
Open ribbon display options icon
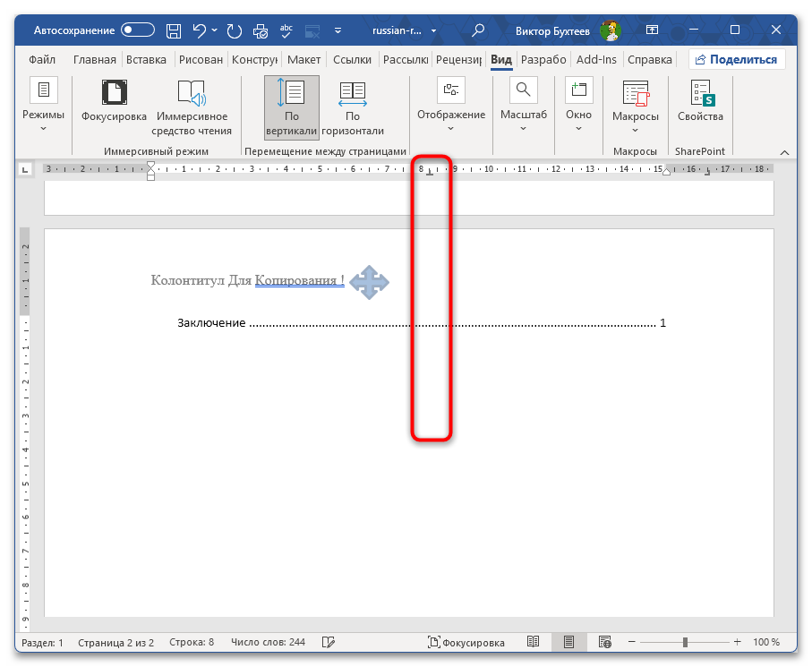652,30
